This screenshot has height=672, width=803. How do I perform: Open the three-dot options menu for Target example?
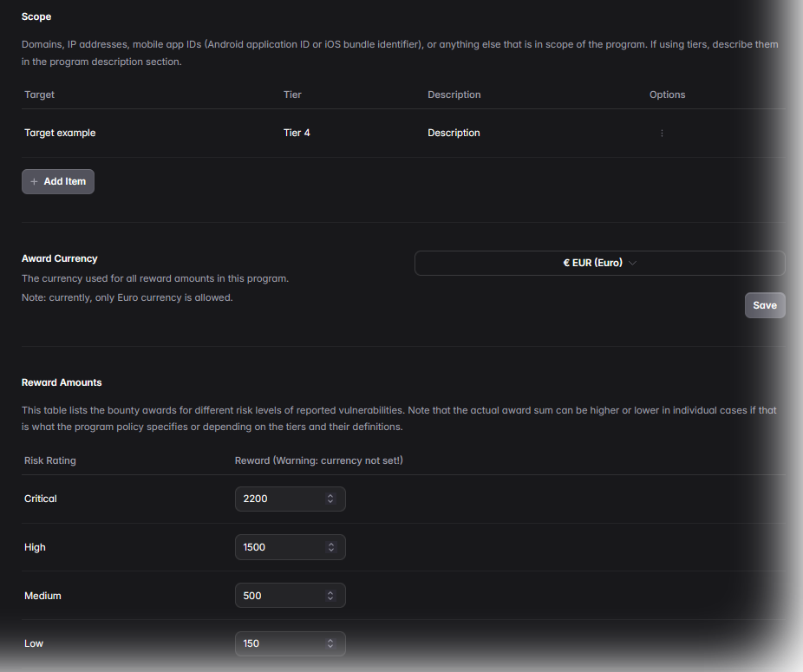pyautogui.click(x=662, y=134)
